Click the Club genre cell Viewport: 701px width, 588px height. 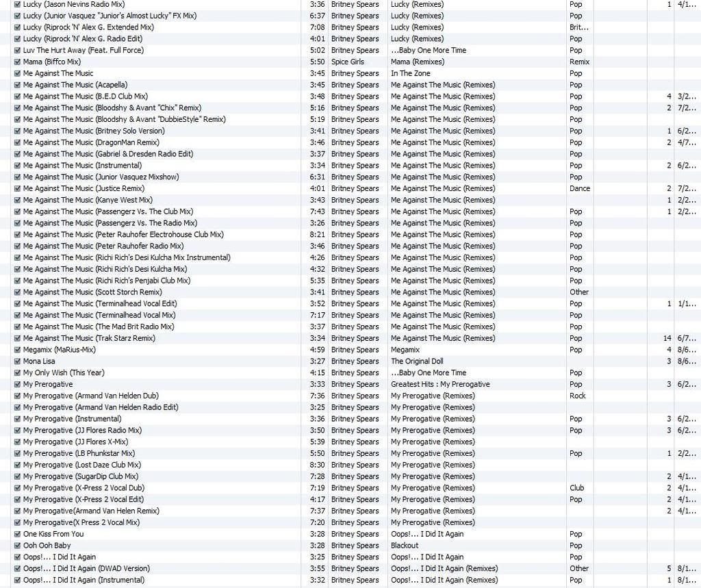[x=576, y=488]
